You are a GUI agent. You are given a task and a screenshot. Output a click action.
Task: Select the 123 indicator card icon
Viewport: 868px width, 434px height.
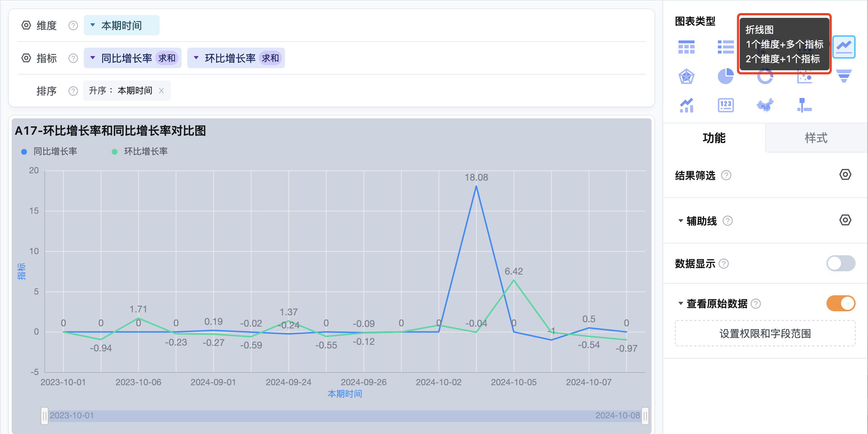click(726, 106)
